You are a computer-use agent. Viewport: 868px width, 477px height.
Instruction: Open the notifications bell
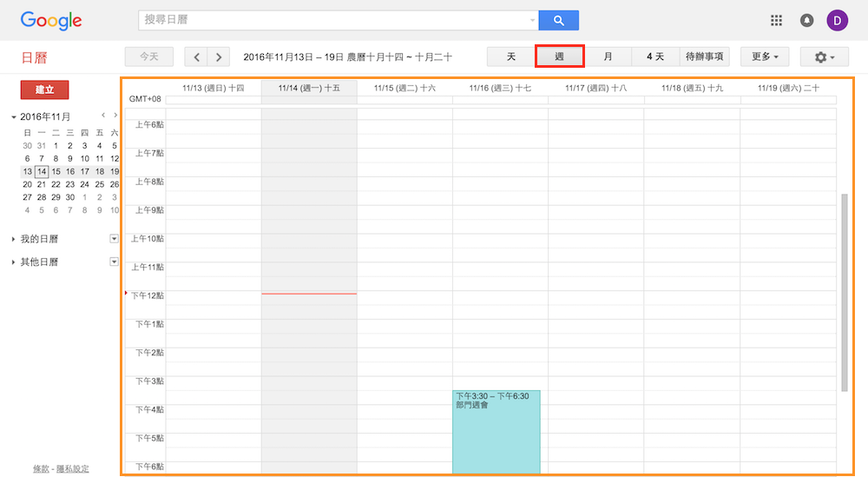point(806,20)
